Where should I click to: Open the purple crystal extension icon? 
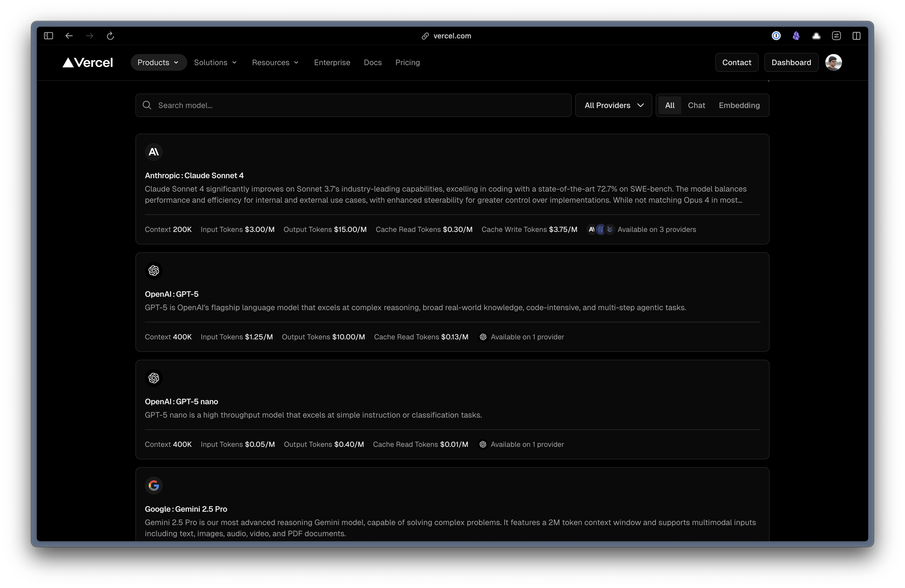[x=796, y=36]
